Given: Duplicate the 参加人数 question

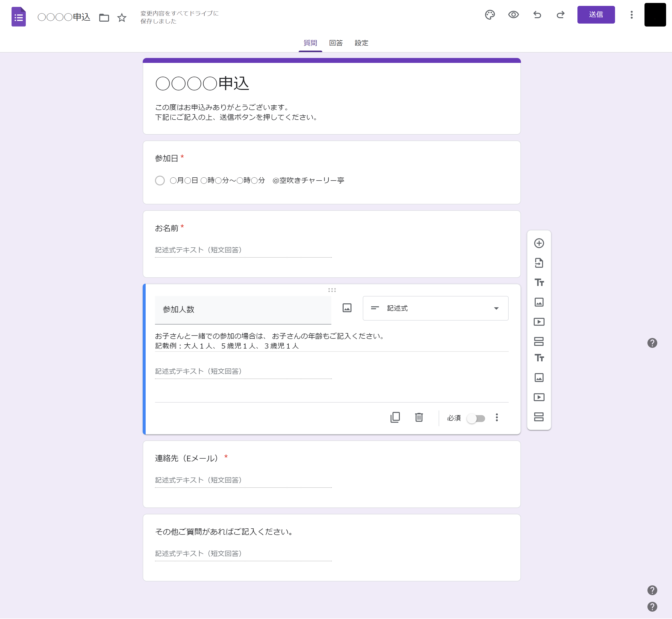Looking at the screenshot, I should click(x=395, y=417).
